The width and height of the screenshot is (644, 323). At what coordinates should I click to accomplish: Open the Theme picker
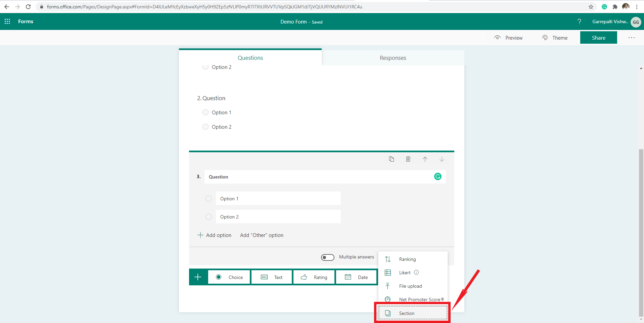[x=555, y=38]
